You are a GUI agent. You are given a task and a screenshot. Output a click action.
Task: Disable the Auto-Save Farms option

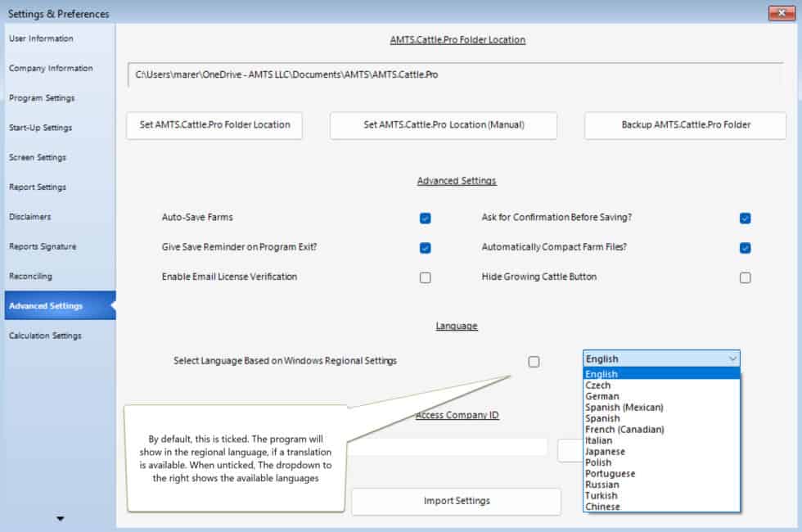425,218
